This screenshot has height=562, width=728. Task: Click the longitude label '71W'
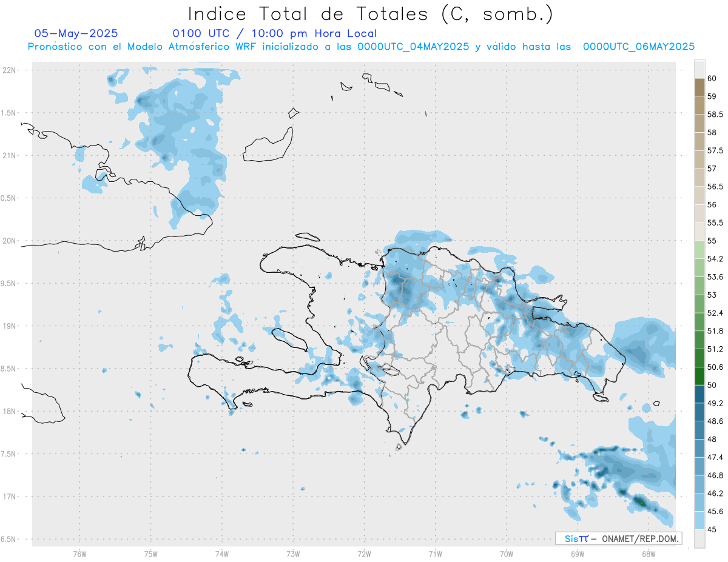coord(435,554)
